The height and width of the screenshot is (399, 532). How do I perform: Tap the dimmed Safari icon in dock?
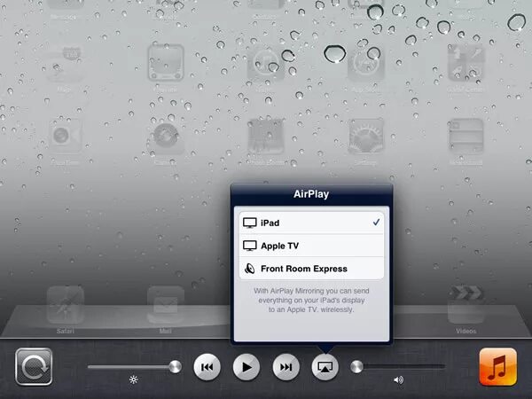click(65, 305)
